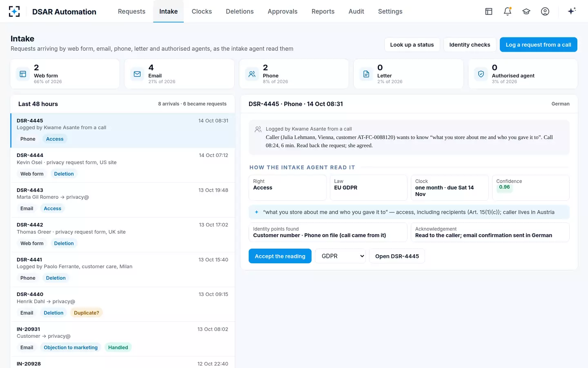
Task: Open the user account icon
Action: (x=545, y=11)
